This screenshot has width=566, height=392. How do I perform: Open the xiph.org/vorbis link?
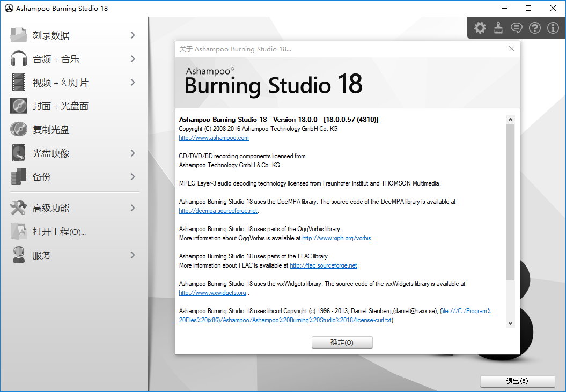336,238
